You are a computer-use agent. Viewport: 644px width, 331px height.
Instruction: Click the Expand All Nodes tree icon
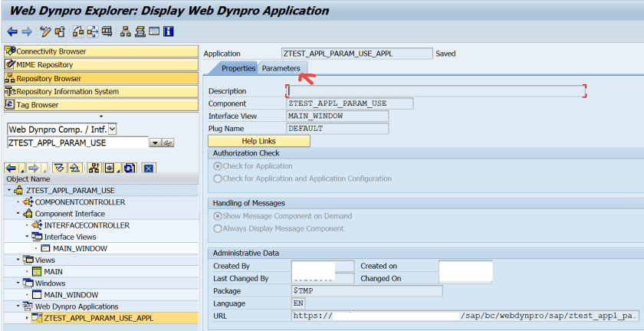pos(58,168)
